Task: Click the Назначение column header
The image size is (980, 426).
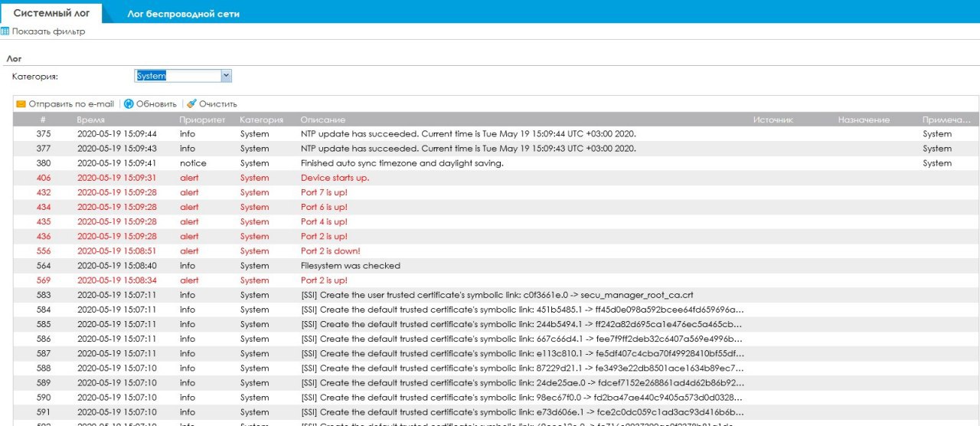Action: click(864, 120)
